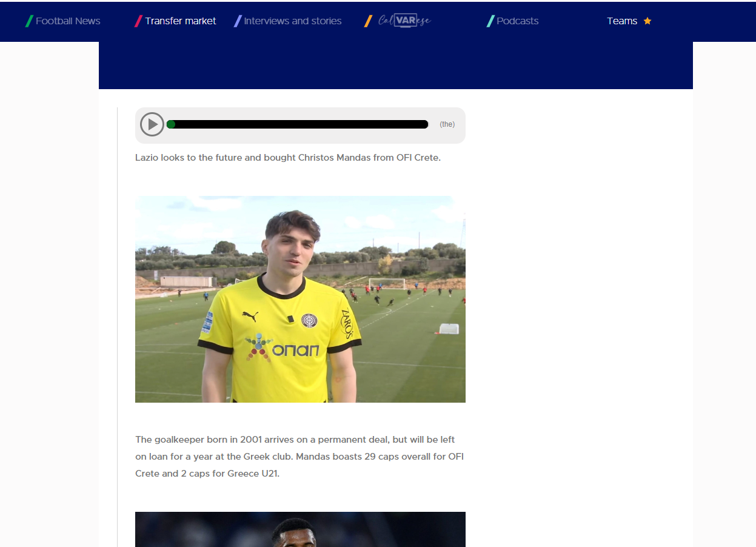Image resolution: width=756 pixels, height=547 pixels.
Task: Click the paragraph about the 2001-born goalkeeper
Action: click(299, 457)
